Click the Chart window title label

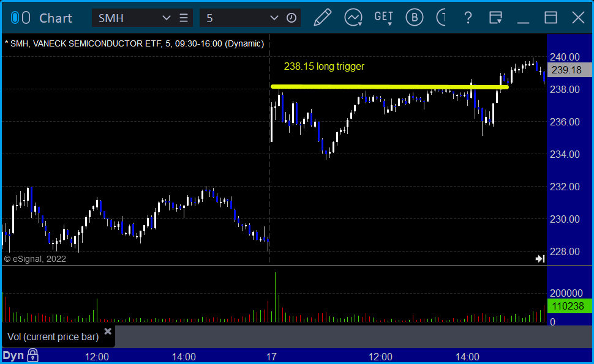[x=56, y=18]
